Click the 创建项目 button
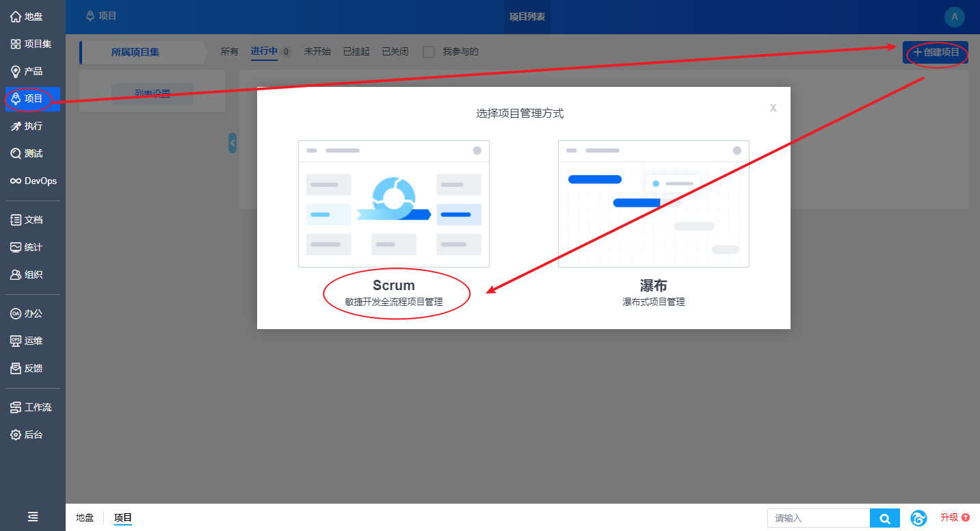980x531 pixels. coord(936,52)
